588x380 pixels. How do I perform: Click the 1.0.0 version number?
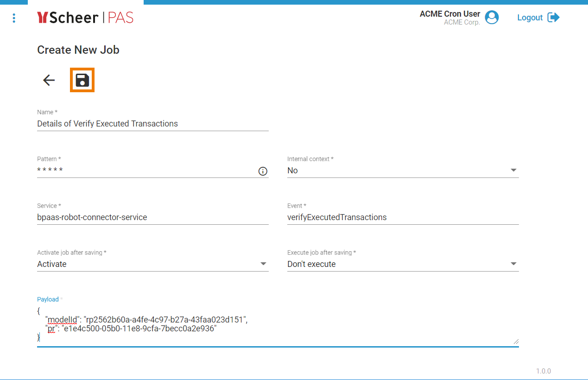pos(543,371)
